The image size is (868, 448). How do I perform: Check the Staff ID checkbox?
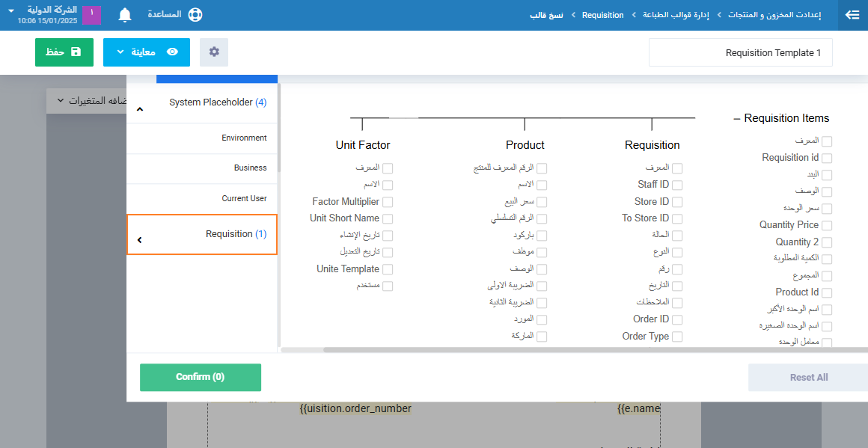coord(676,185)
